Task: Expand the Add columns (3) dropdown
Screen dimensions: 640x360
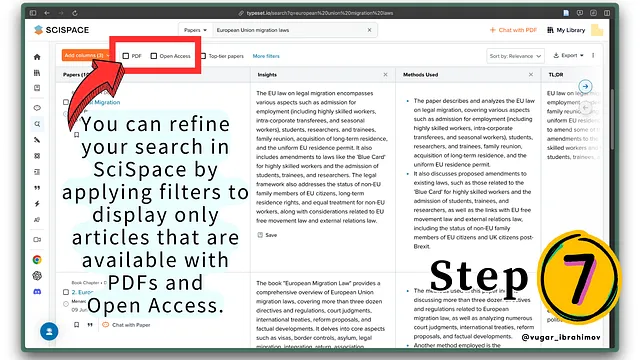Action: [x=87, y=56]
